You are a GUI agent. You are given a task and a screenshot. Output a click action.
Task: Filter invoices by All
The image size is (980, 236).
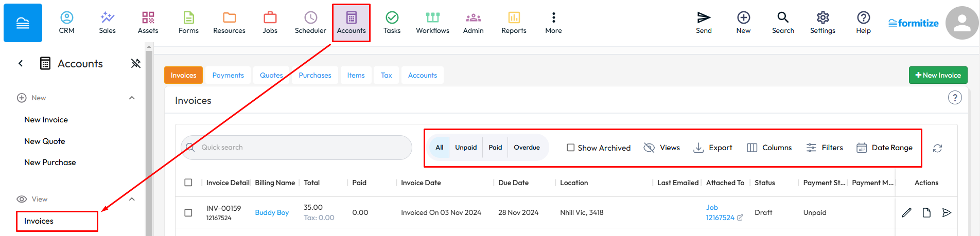point(439,148)
